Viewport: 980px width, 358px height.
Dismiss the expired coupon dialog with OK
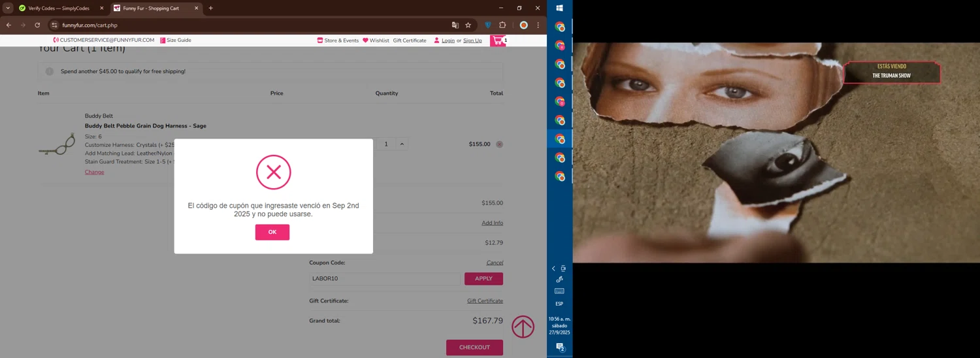click(272, 233)
